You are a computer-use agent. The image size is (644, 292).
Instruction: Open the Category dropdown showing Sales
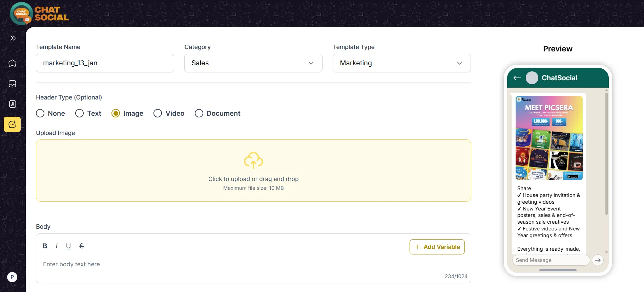click(253, 63)
